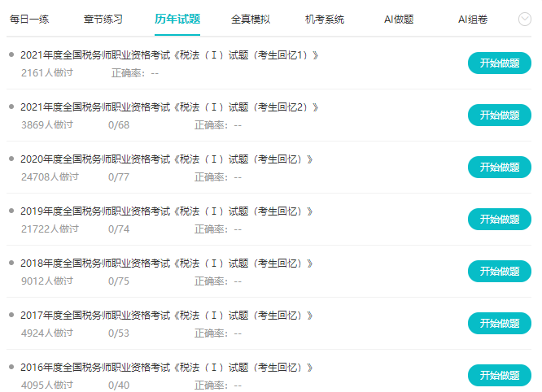The height and width of the screenshot is (392, 542).
Task: Start the 2021 考生回忆1 exam with 开始做题
Action: point(500,63)
